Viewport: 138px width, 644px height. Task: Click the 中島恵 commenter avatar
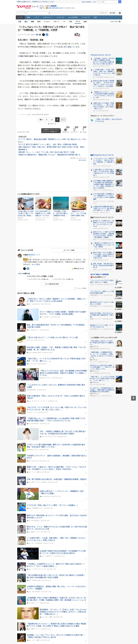[20, 256]
